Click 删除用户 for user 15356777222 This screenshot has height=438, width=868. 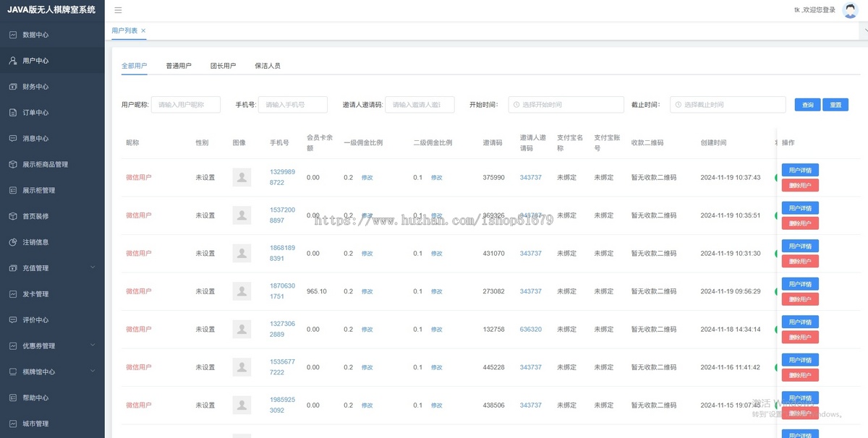coord(800,375)
